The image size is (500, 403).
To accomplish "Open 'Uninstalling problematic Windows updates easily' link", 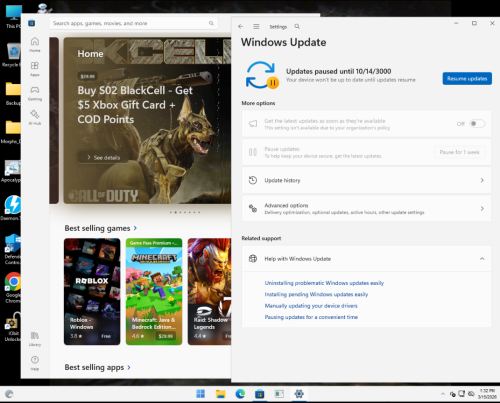I will click(324, 283).
